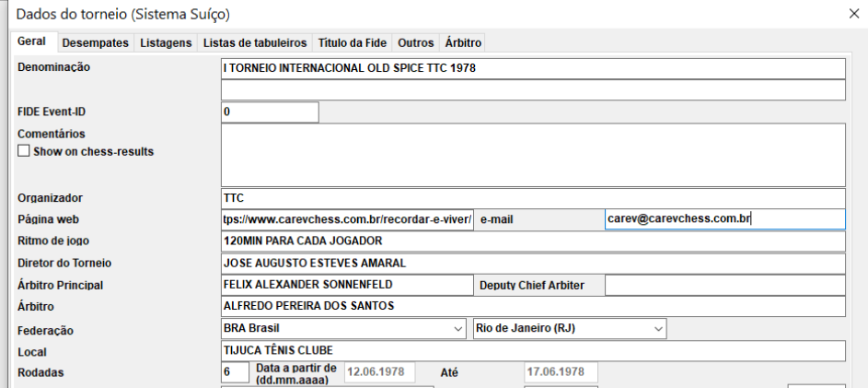
Task: Switch to the Desempates tab
Action: [96, 42]
